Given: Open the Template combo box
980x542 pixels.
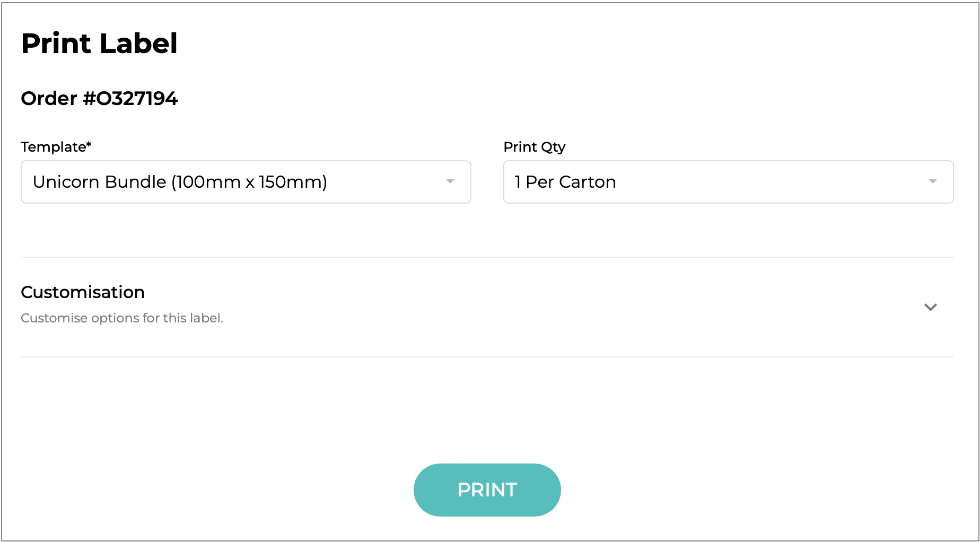Looking at the screenshot, I should point(246,182).
